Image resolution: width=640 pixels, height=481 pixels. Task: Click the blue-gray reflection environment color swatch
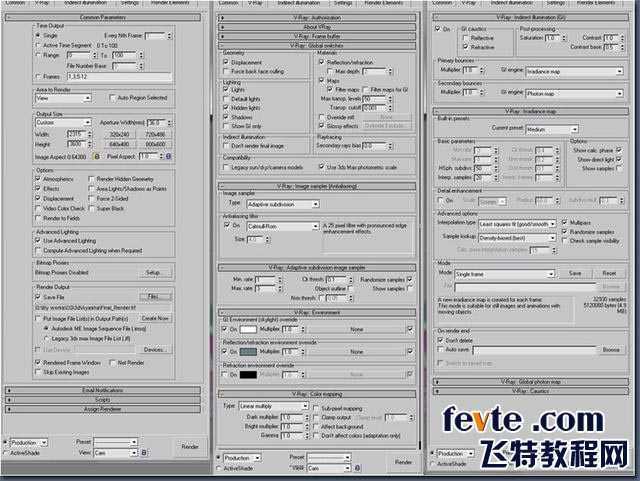[248, 352]
